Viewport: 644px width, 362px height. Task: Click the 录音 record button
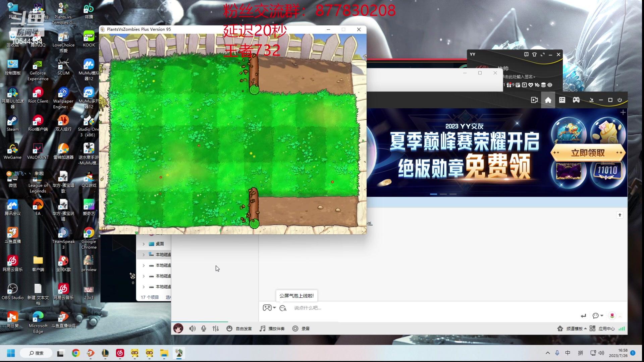[301, 329]
